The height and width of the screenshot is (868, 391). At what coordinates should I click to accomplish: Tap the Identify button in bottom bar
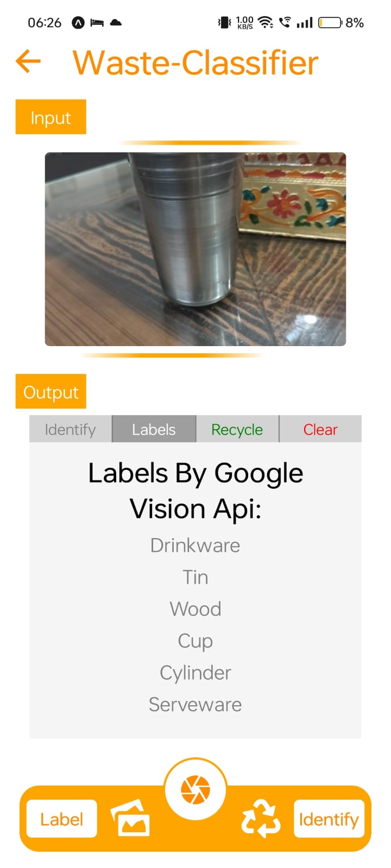click(x=329, y=819)
